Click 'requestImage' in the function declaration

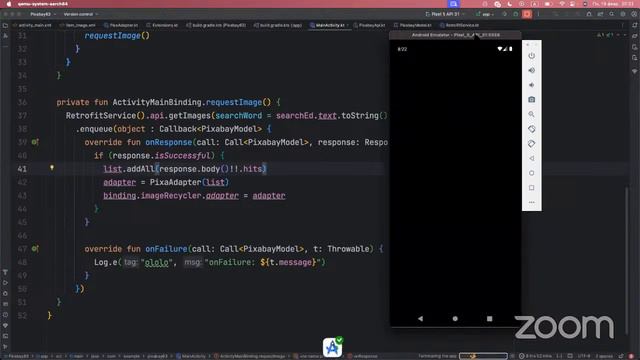(234, 102)
